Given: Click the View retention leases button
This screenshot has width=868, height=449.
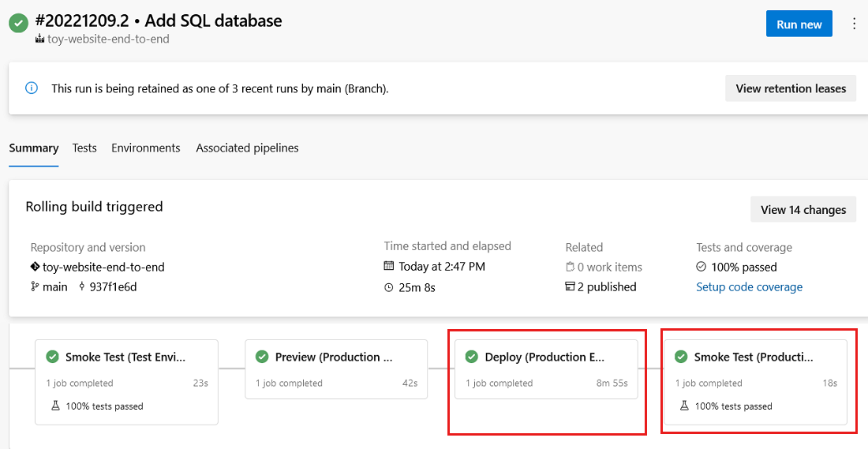Looking at the screenshot, I should pos(791,88).
